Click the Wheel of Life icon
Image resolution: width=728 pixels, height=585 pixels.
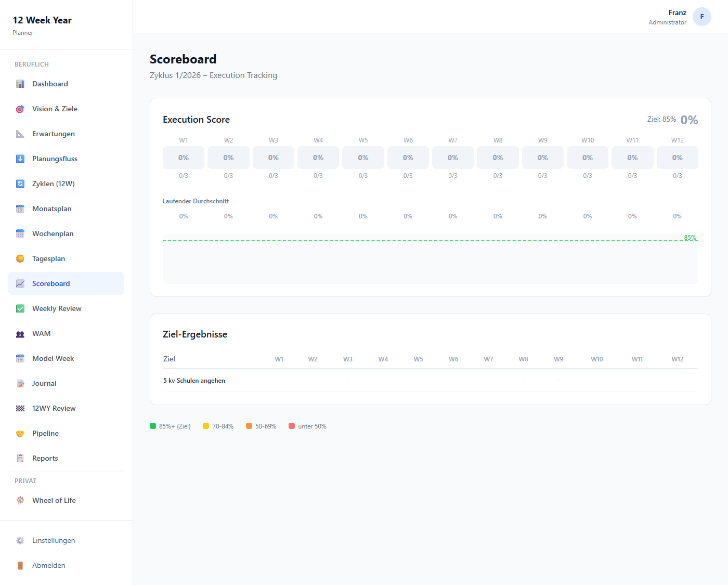tap(20, 500)
